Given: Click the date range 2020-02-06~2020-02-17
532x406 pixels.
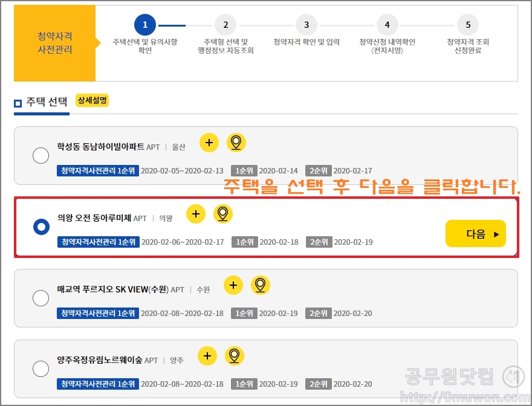Looking at the screenshot, I should (x=183, y=242).
